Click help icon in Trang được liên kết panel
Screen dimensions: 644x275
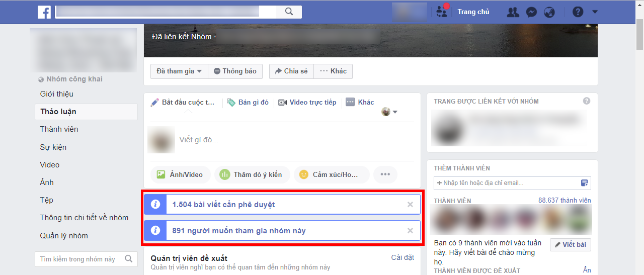pyautogui.click(x=587, y=101)
